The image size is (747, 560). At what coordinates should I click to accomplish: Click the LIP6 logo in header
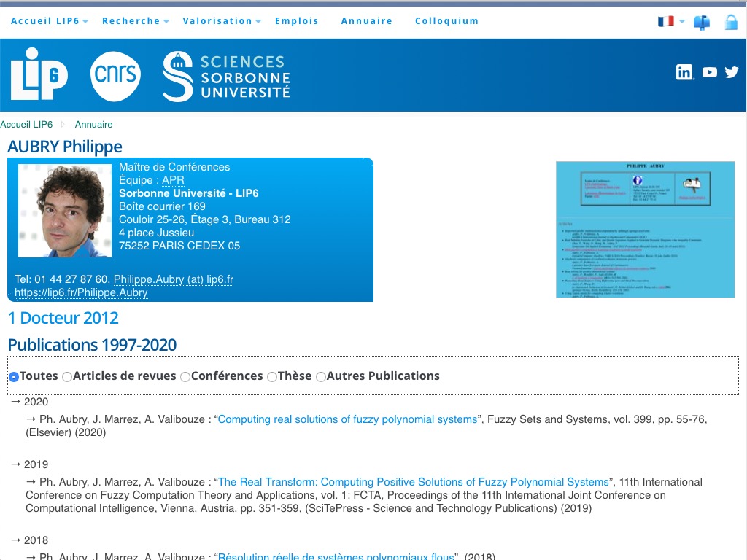(x=39, y=74)
